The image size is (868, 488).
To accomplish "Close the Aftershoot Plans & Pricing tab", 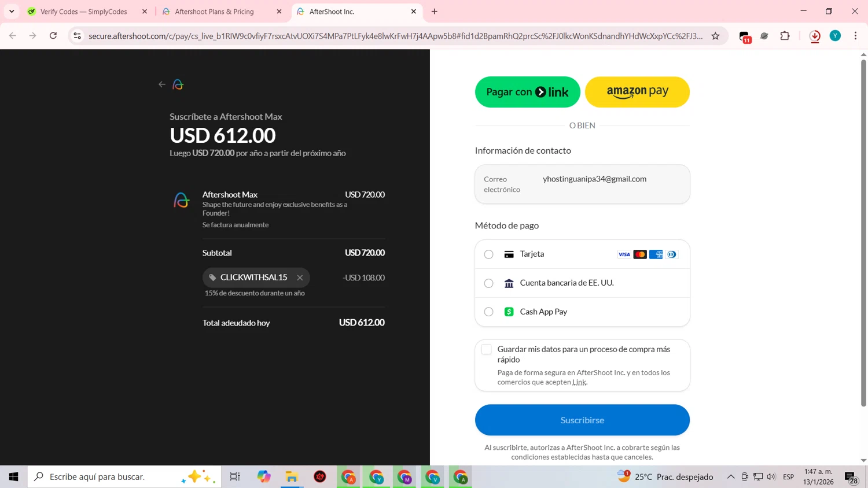I will pos(279,12).
